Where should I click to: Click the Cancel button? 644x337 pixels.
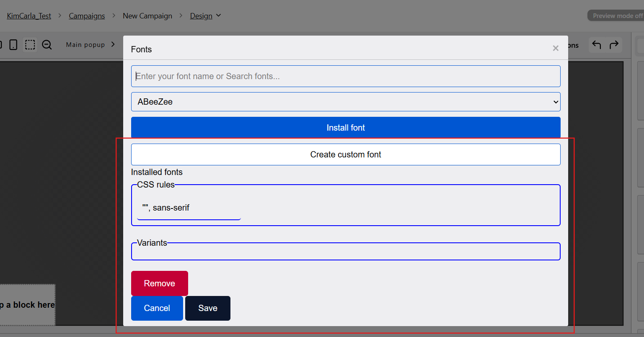click(157, 308)
